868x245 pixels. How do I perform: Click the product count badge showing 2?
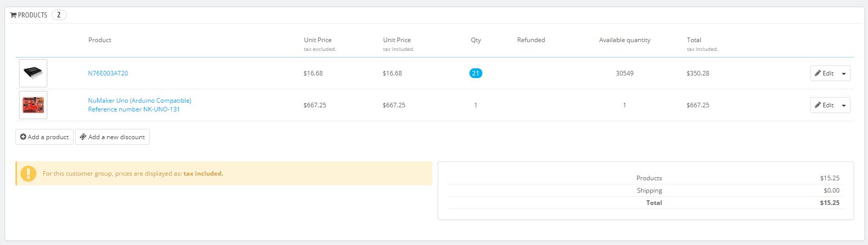[x=59, y=15]
